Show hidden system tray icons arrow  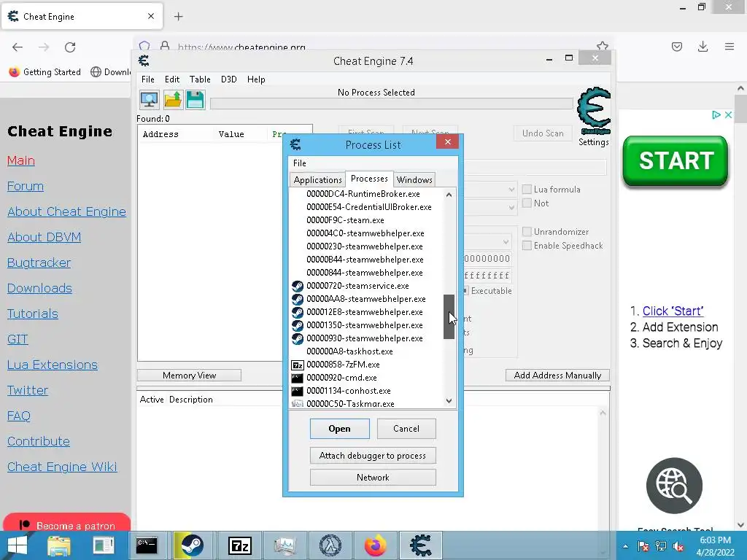point(625,546)
